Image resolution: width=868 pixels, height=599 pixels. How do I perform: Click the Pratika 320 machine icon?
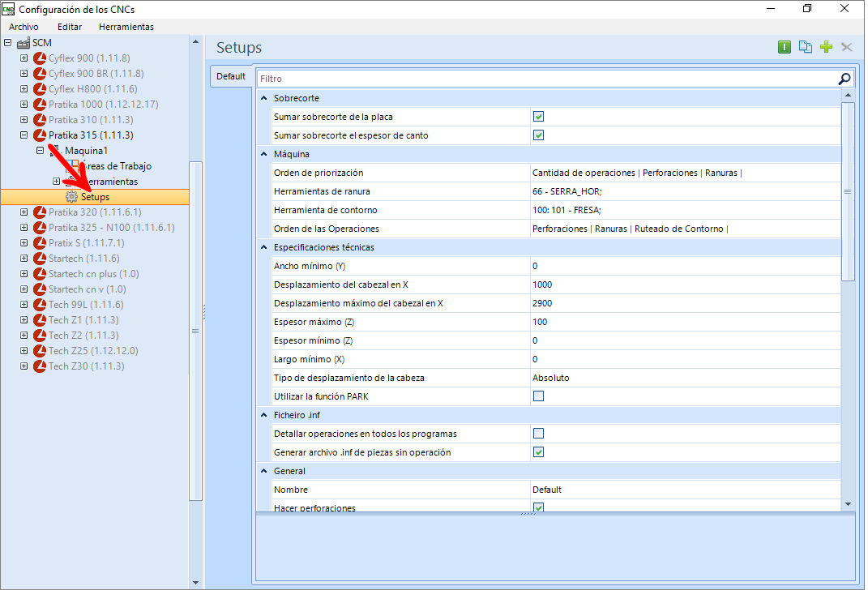coord(39,212)
